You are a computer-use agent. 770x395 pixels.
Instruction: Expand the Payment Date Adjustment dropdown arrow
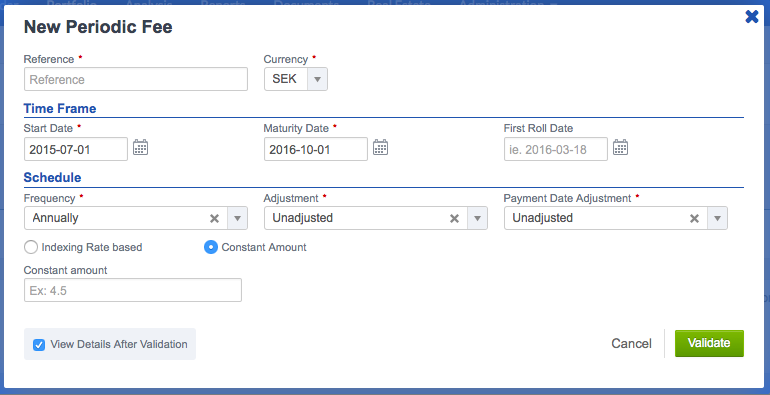pos(717,219)
